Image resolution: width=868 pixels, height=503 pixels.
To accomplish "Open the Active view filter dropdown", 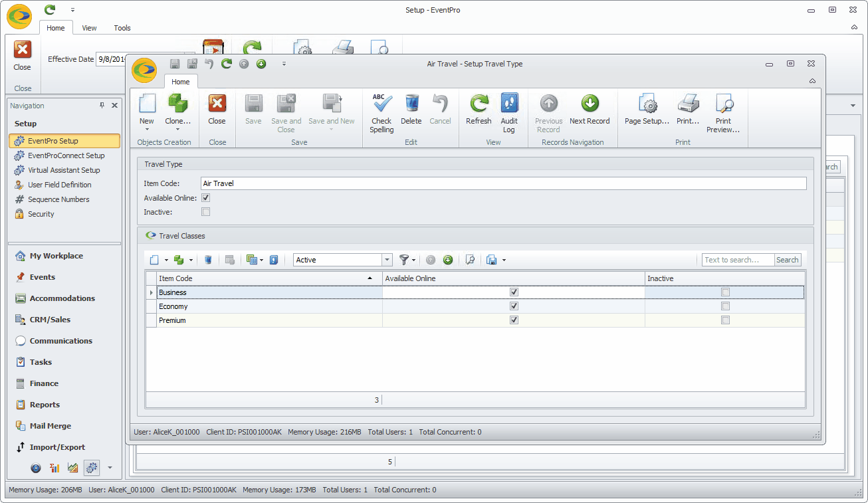I will click(387, 260).
